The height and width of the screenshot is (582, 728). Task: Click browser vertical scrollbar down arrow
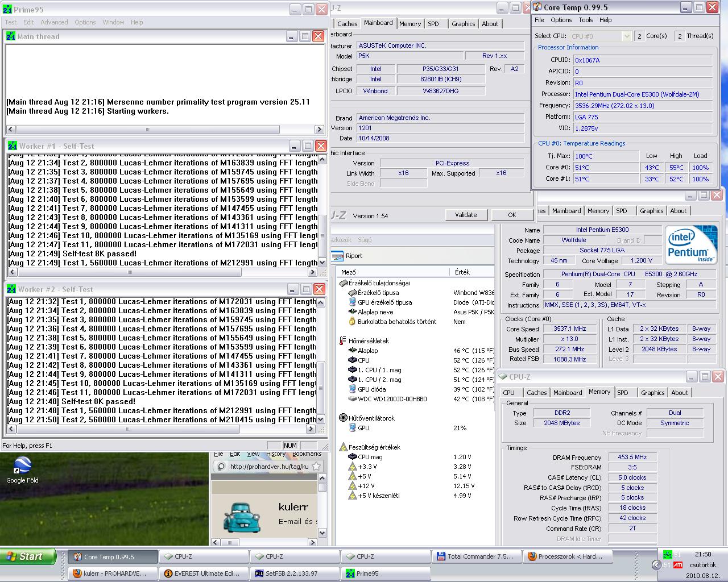322,533
